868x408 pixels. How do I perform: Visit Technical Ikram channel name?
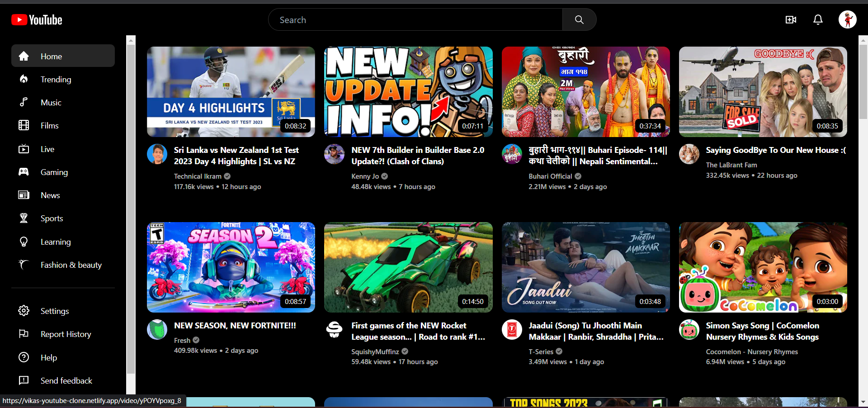pos(198,176)
